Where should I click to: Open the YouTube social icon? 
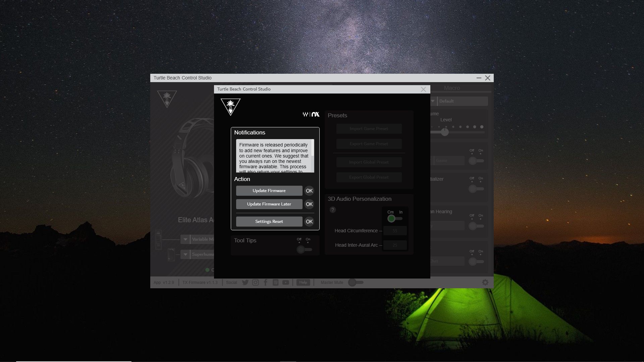click(285, 283)
